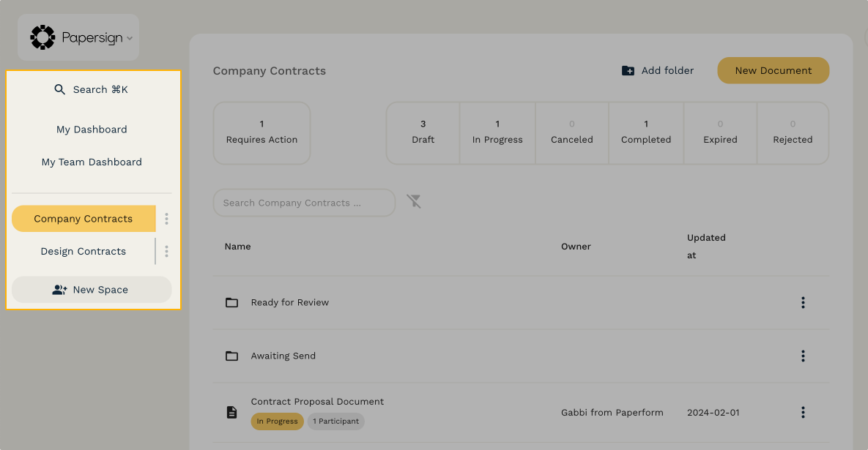Toggle the Requires Action filter
868x450 pixels.
(261, 132)
